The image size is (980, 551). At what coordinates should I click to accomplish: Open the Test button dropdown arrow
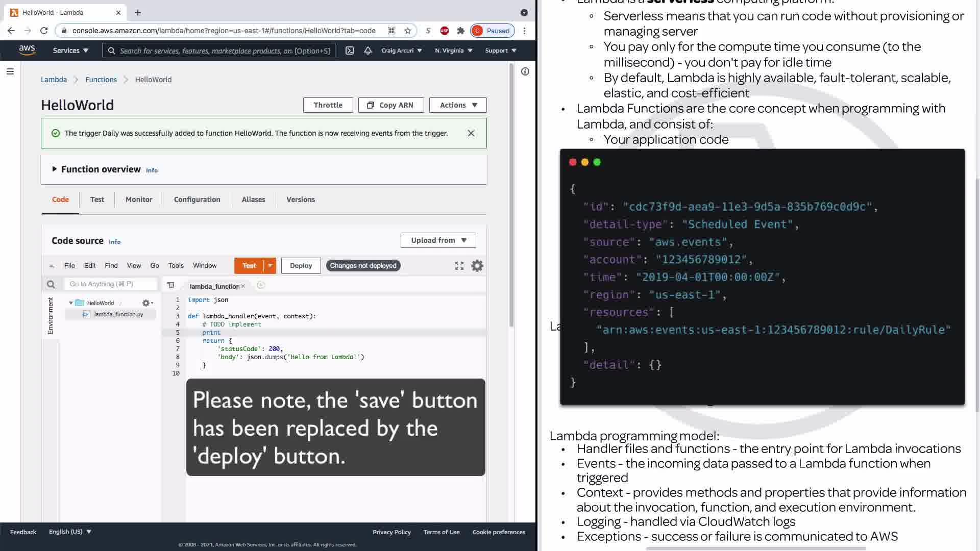pyautogui.click(x=270, y=266)
